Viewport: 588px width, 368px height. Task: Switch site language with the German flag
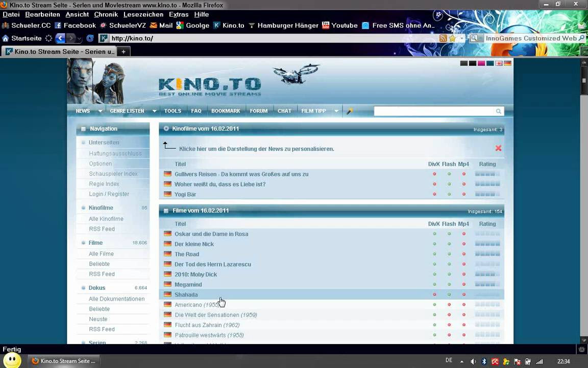pos(507,63)
